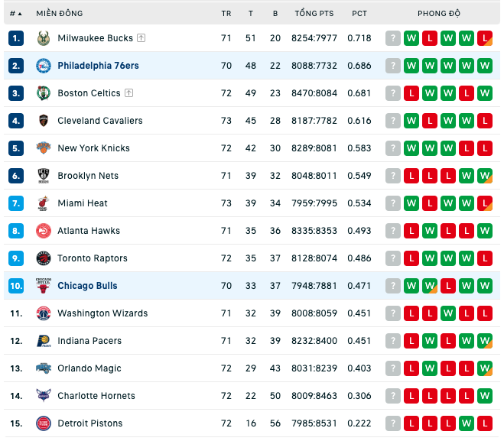The image size is (504, 441).
Task: Click the up-arrow badge beside Boston Celtics
Action: 129,92
